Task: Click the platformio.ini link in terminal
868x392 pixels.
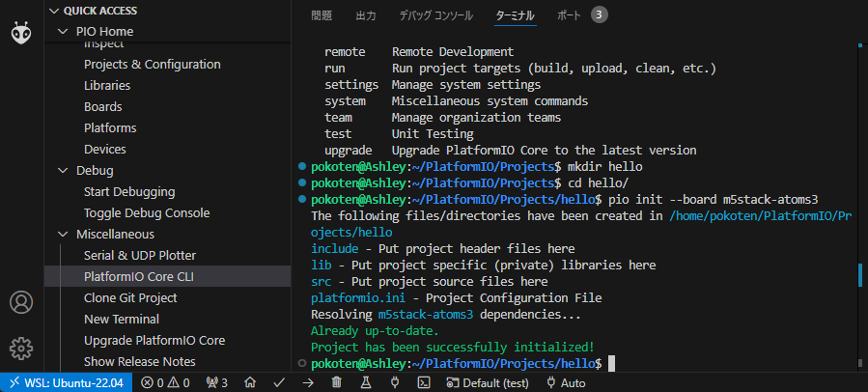Action: [x=358, y=298]
